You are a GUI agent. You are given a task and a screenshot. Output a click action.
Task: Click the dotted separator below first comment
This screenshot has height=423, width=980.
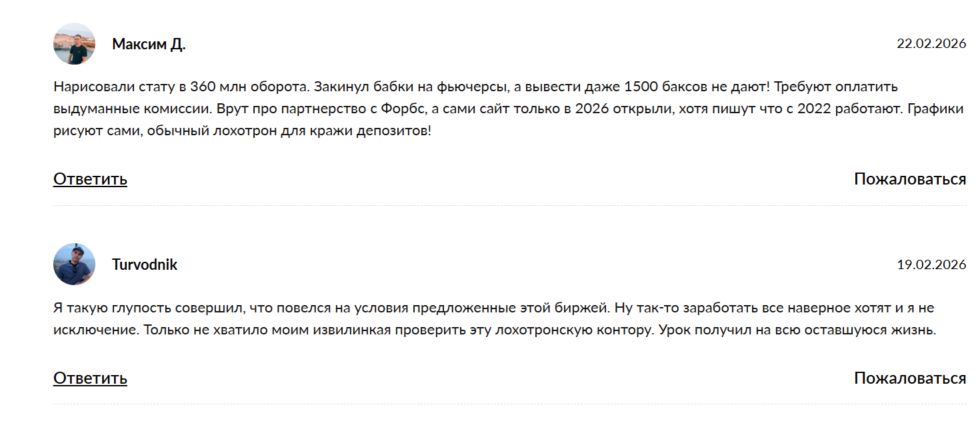pyautogui.click(x=490, y=207)
